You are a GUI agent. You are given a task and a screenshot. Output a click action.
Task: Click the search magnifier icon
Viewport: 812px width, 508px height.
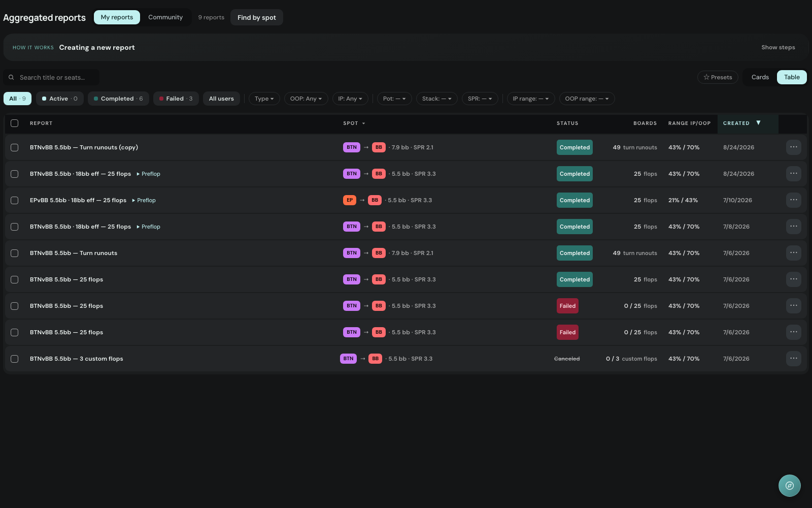tap(11, 77)
